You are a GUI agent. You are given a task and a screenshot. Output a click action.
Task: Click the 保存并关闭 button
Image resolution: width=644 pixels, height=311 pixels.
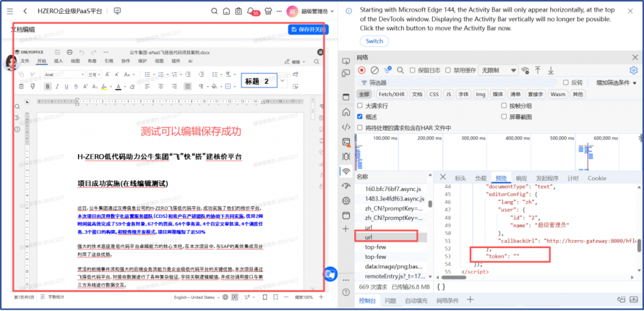tap(308, 30)
